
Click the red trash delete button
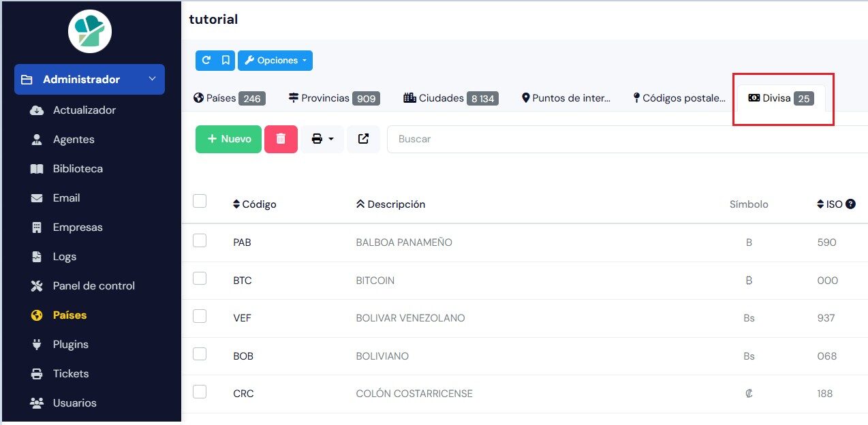(x=281, y=139)
